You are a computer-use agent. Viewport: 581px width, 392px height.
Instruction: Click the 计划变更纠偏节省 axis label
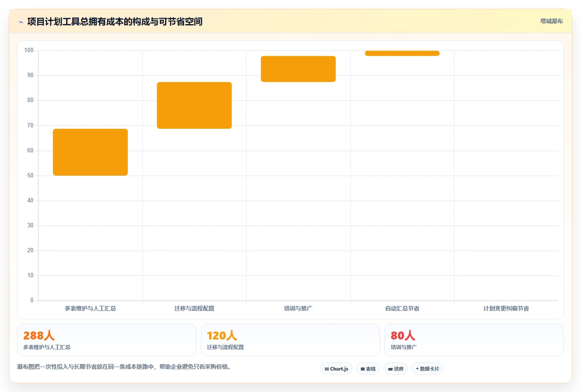(x=506, y=308)
